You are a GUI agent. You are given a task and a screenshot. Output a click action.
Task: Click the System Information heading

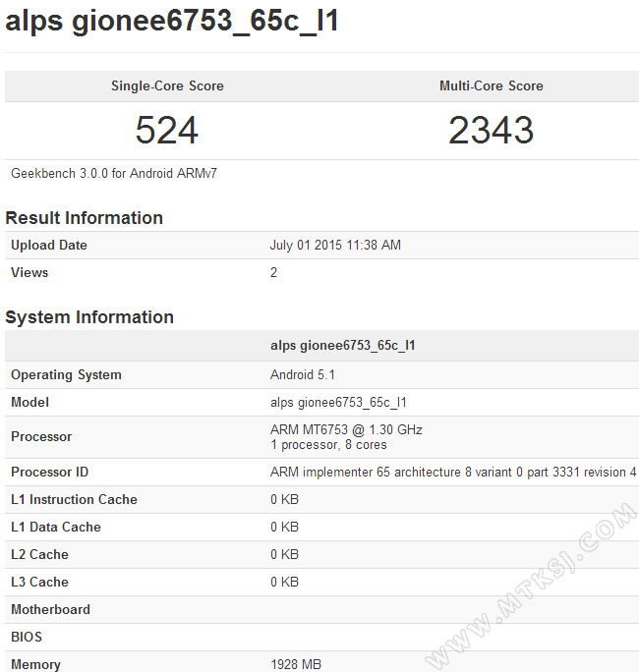click(89, 317)
